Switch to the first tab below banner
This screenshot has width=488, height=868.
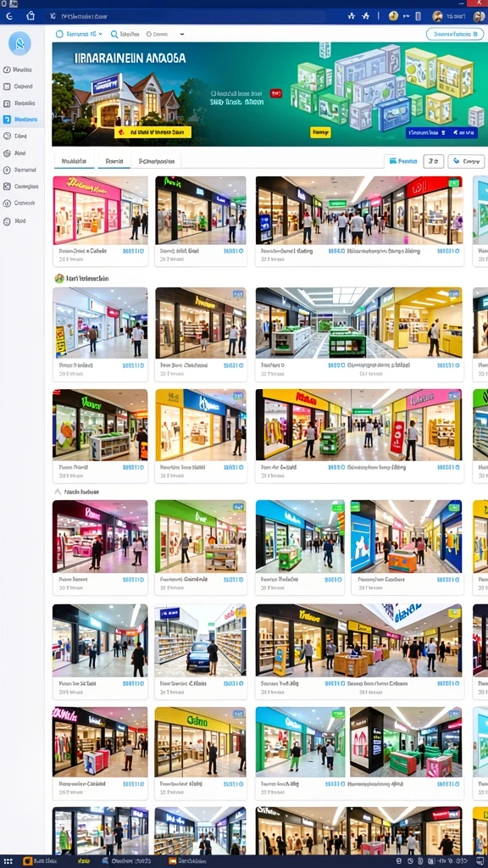(x=75, y=161)
